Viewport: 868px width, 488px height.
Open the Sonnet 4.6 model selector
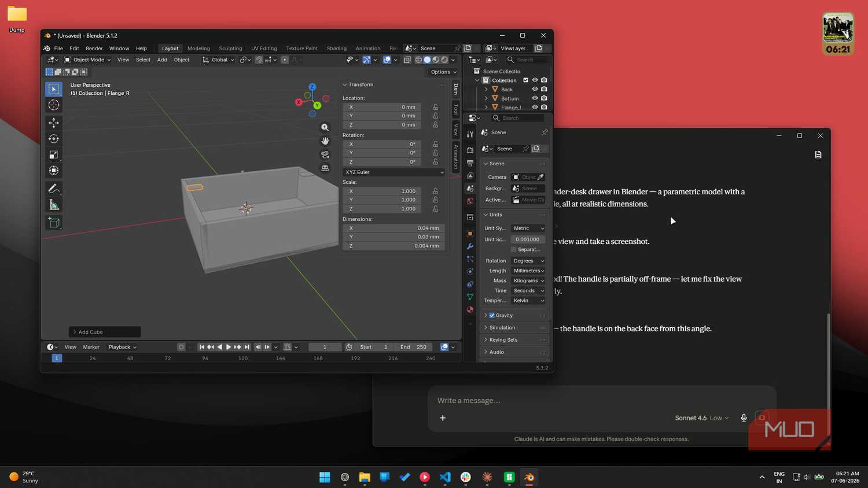point(701,418)
